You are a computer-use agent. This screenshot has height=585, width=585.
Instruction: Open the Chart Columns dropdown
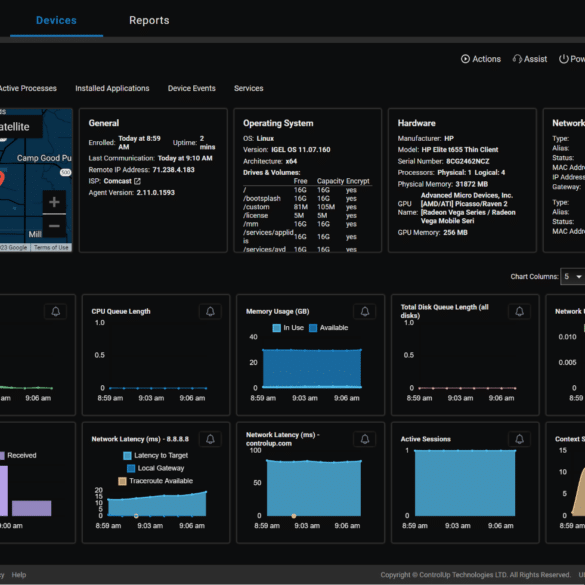pyautogui.click(x=573, y=276)
